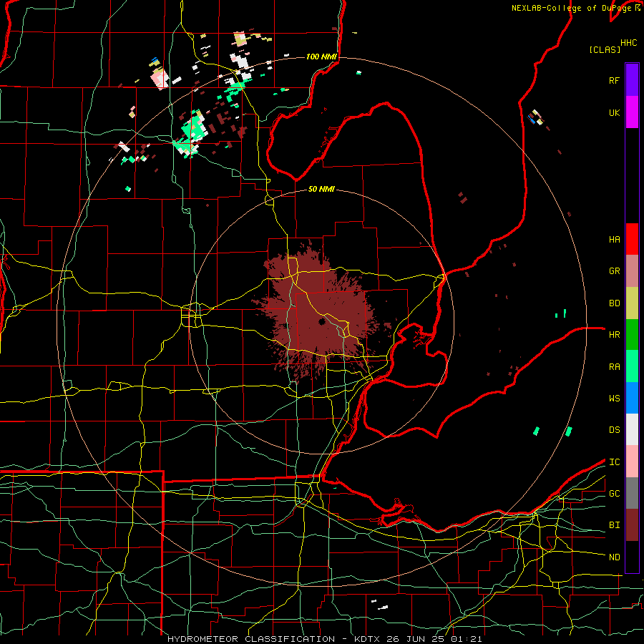Click the red HA color swatch

(x=632, y=239)
